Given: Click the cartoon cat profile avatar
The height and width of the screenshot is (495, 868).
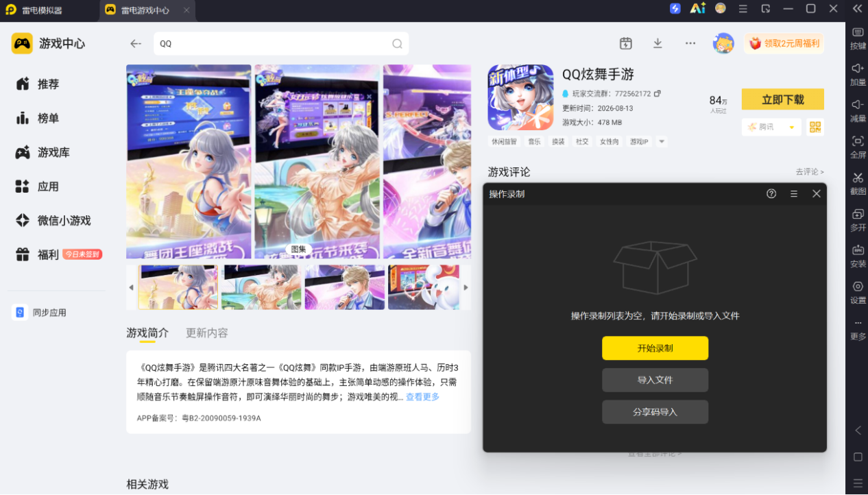Looking at the screenshot, I should [x=723, y=43].
